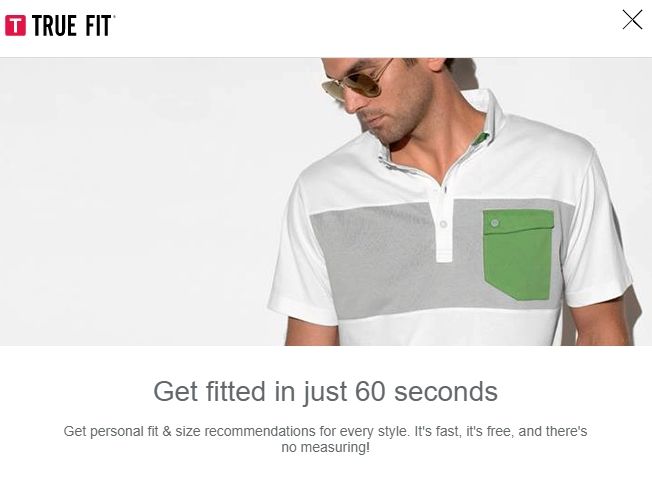652x482 pixels.
Task: Close the True Fit popup with the X
Action: (632, 20)
